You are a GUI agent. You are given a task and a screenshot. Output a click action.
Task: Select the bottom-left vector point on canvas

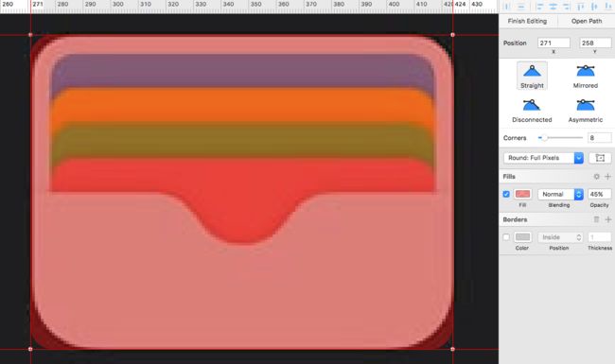[x=30, y=349]
